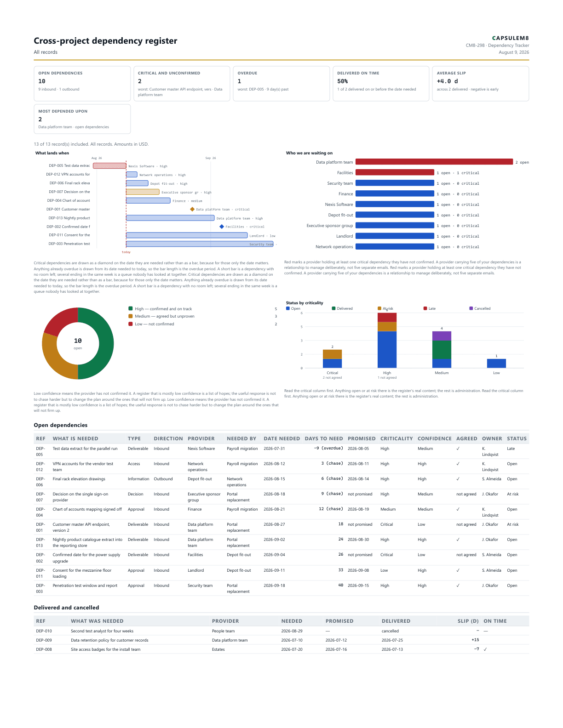Viewport: 563px width, 728px height.
Task: Select the High confidence green legend swatch
Action: [x=131, y=309]
